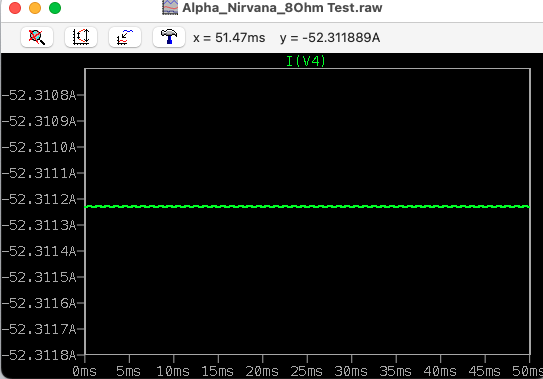Click the 25ms time axis label

click(306, 371)
